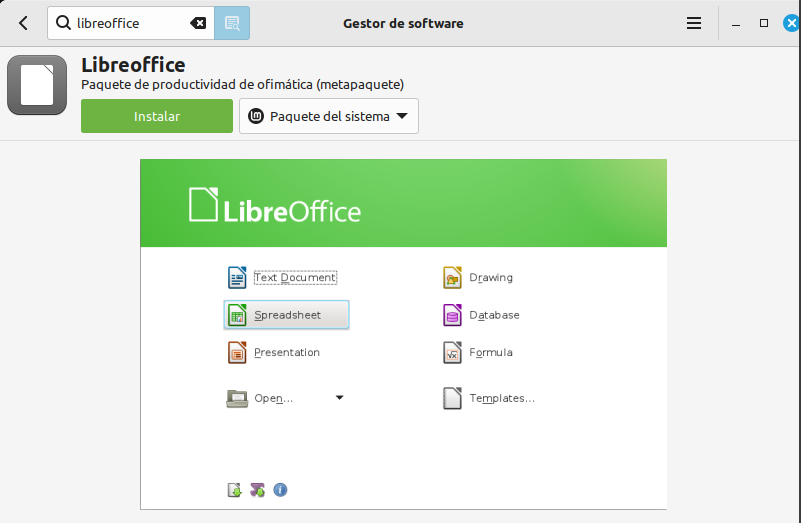Click the get-more-templates download icon
Image resolution: width=801 pixels, height=523 pixels.
[234, 490]
